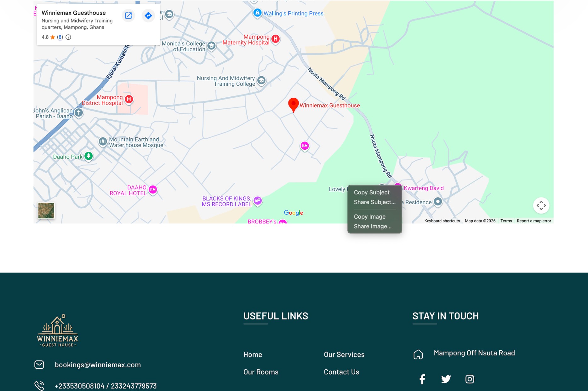Screen dimensions: 588x391
Task: Click the blue directions arrow icon
Action: pos(148,15)
